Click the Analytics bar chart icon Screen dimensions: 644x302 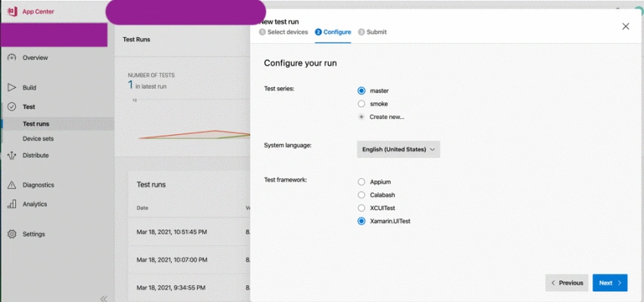[12, 204]
